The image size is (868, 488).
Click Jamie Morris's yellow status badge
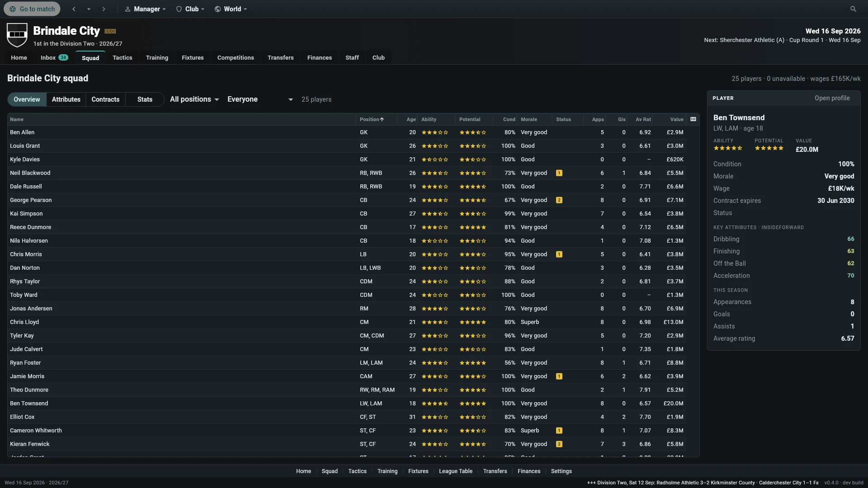click(559, 376)
